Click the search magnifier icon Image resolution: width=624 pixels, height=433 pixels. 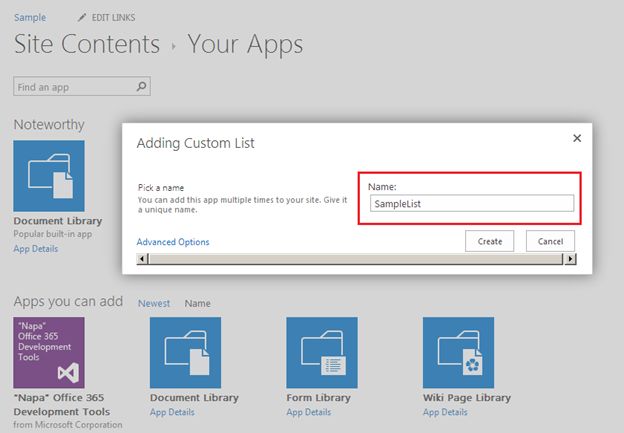[x=141, y=87]
